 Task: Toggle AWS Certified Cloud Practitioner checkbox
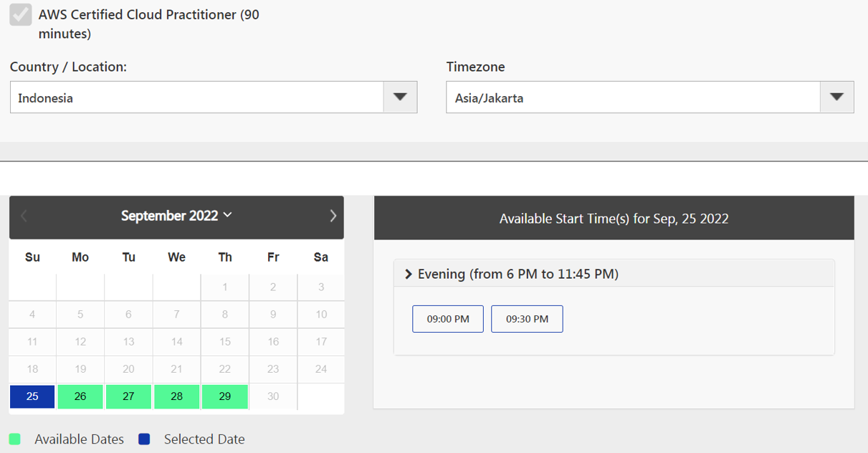[21, 14]
